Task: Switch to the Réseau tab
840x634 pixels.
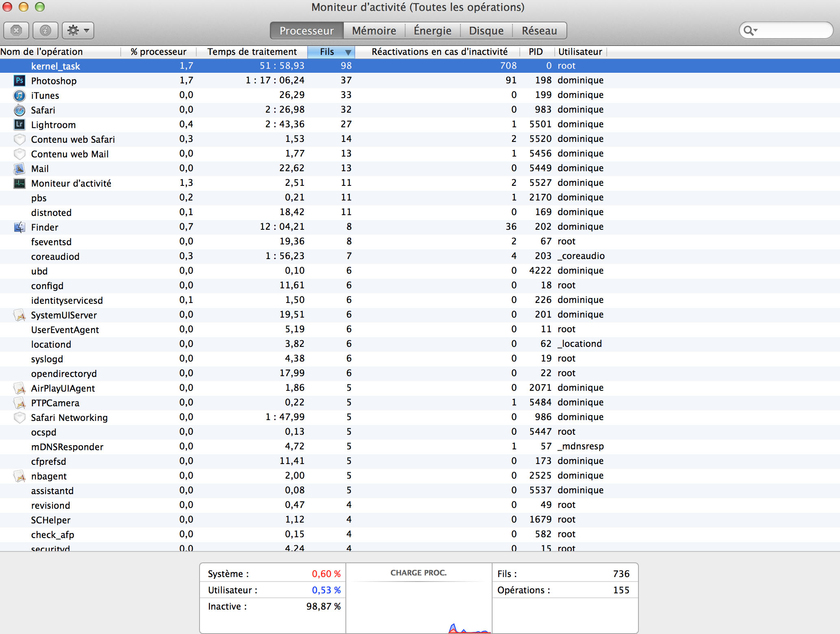Action: 539,31
